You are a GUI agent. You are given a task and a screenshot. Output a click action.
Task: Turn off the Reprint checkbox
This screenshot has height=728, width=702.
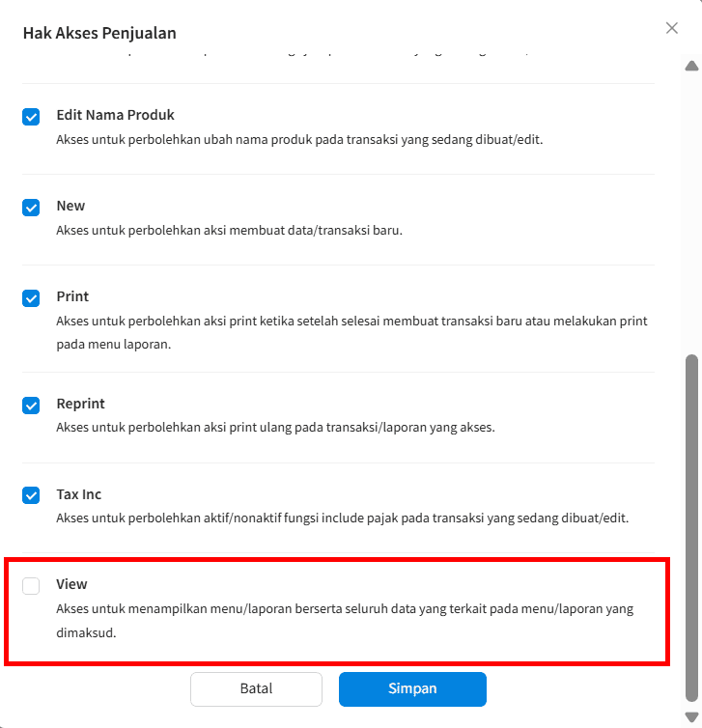point(31,406)
